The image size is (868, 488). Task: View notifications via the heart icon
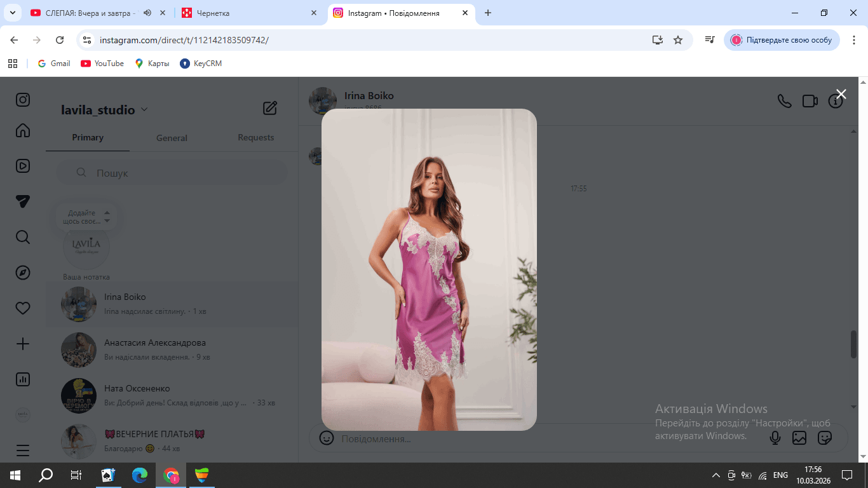(x=23, y=308)
